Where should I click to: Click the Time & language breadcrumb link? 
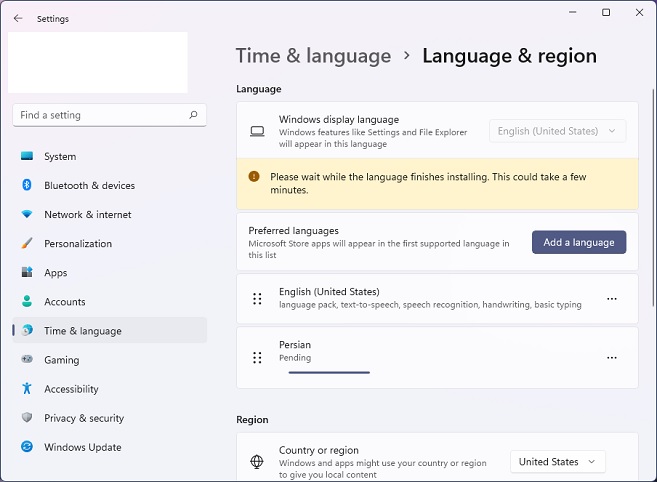coord(313,56)
